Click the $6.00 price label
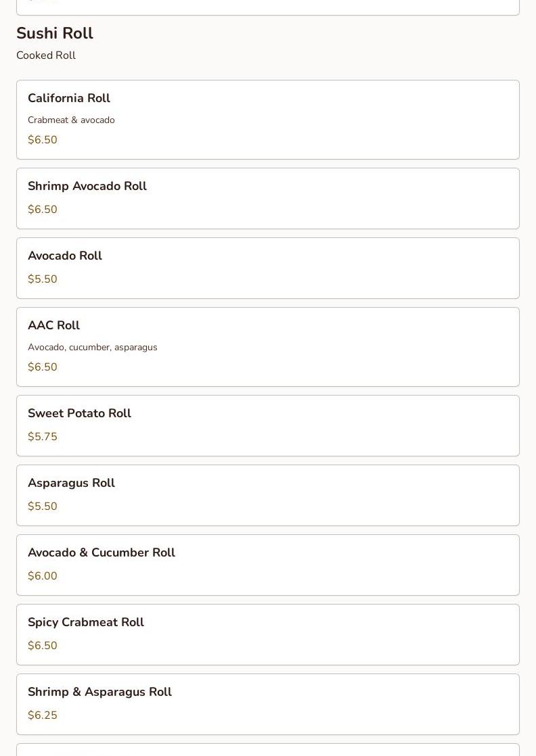536x756 pixels. (43, 576)
